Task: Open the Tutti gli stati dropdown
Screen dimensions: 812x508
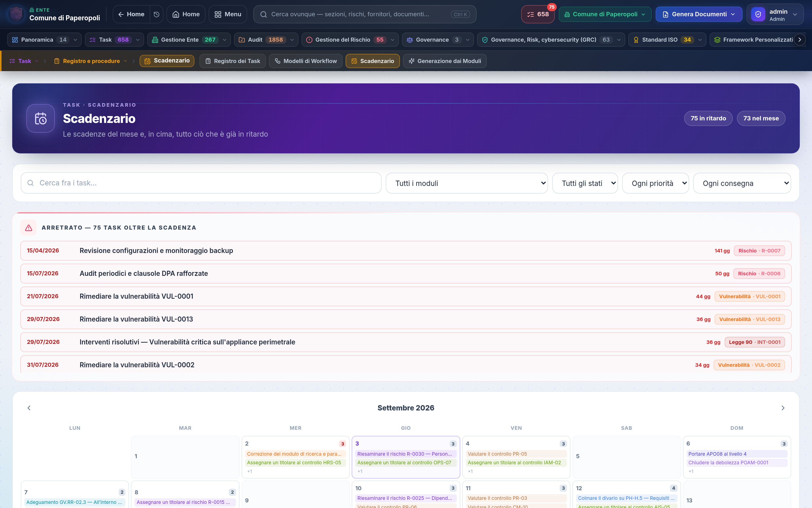Action: (x=585, y=183)
